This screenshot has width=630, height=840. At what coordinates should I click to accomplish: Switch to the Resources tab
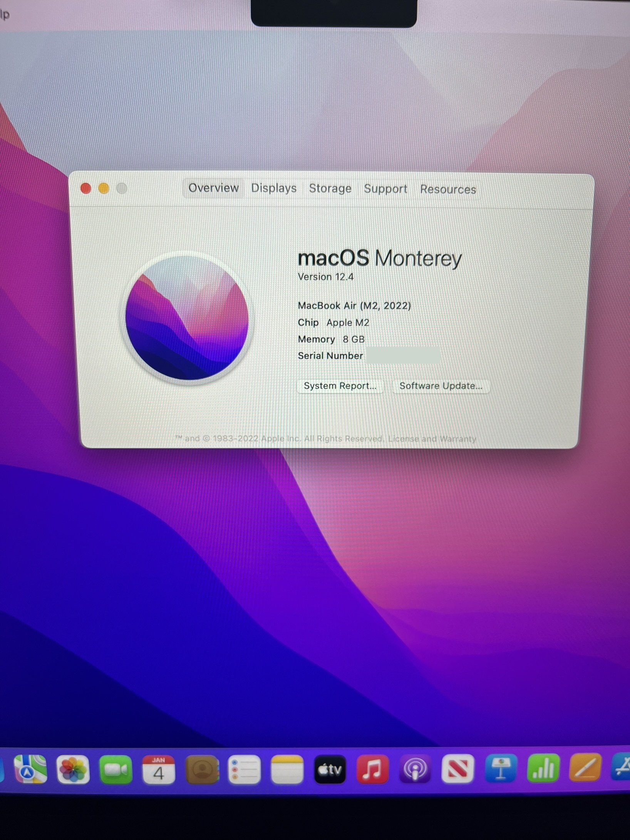(x=448, y=190)
